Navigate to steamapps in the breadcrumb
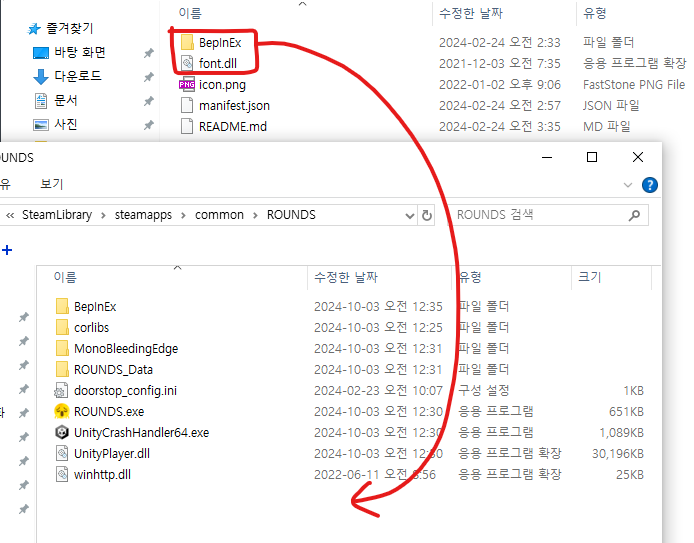 pos(143,215)
